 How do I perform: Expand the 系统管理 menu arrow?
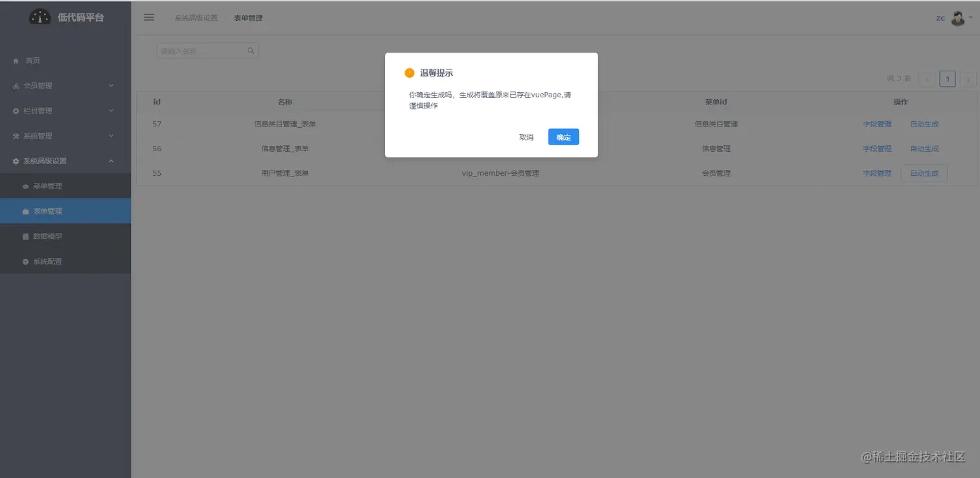click(x=111, y=136)
